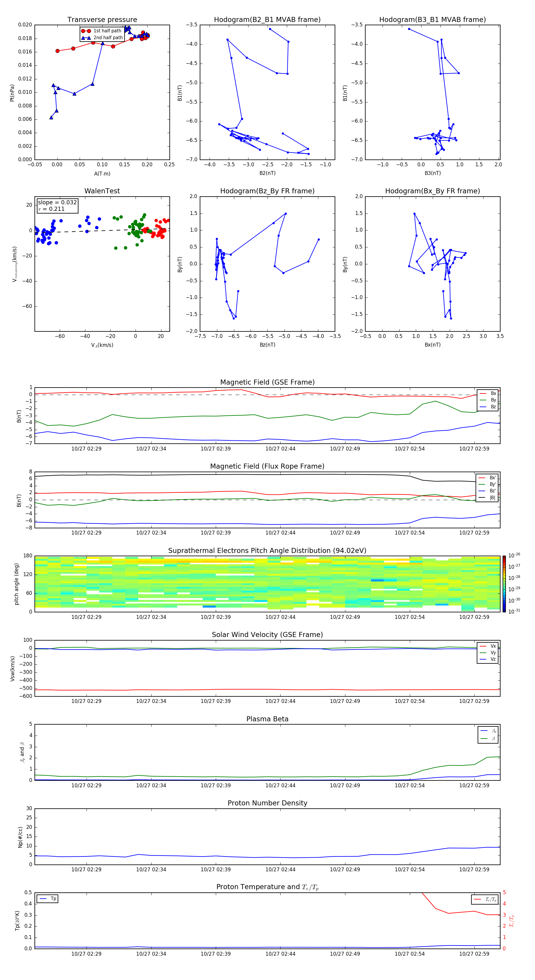The width and height of the screenshot is (535, 980).
Task: Click '10/27 02:44' tick under Plasma Beta panel
Action: coord(280,785)
